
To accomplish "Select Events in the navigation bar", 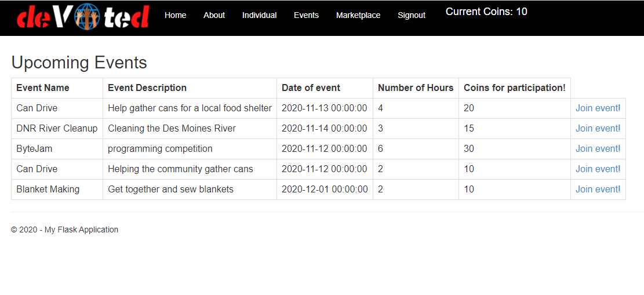I will [306, 15].
